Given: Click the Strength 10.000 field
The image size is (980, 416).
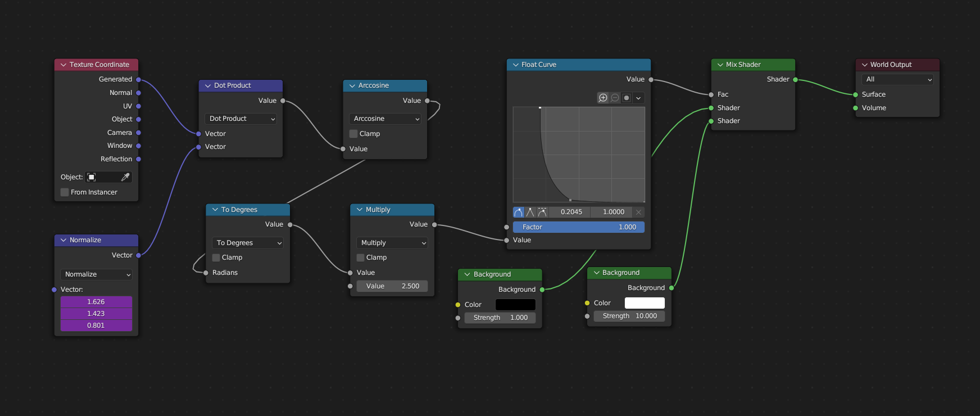Looking at the screenshot, I should (x=629, y=316).
